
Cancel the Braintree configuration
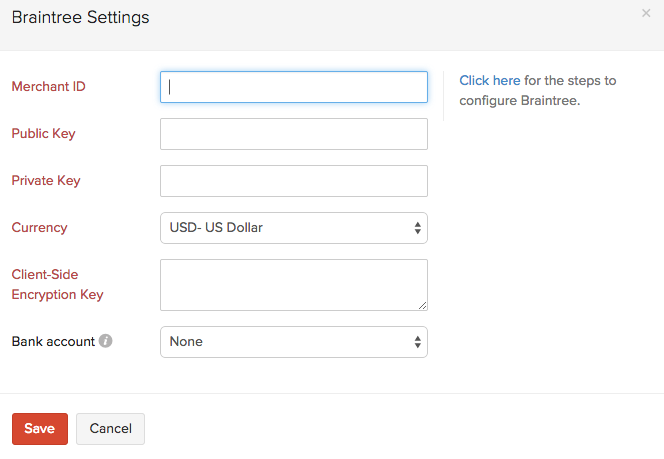(110, 429)
